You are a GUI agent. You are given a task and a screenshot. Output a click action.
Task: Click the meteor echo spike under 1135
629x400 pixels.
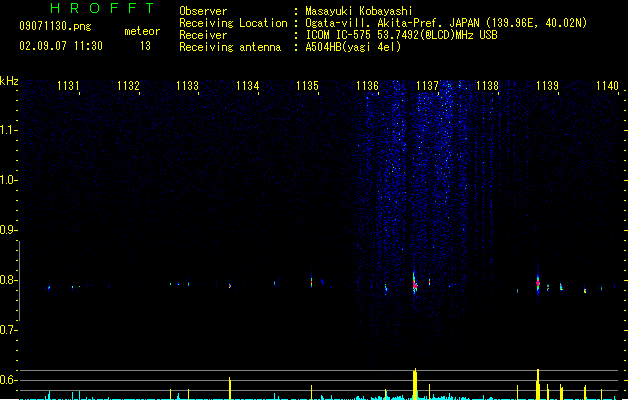311,281
